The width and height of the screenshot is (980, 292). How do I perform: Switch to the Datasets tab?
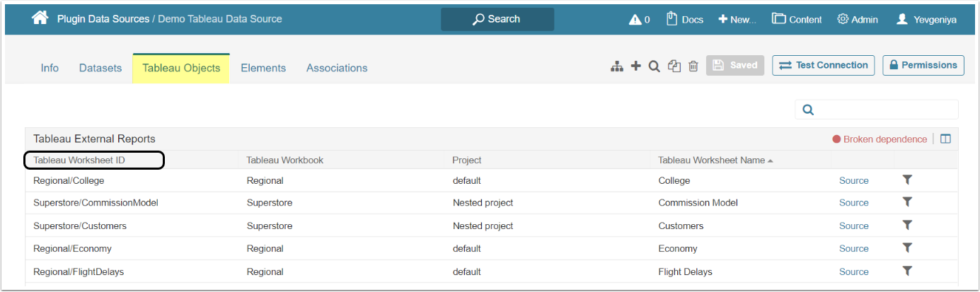click(100, 68)
